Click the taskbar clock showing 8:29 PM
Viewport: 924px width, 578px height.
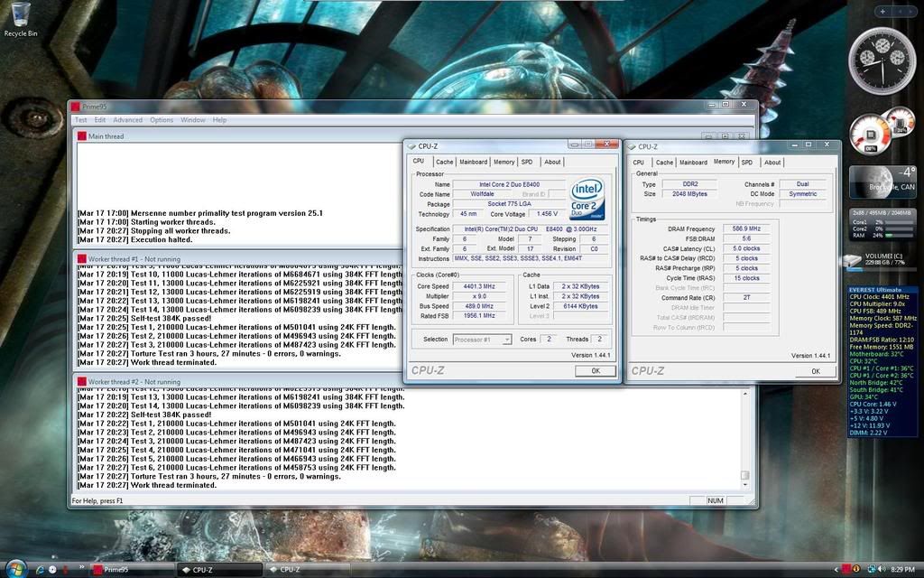click(x=902, y=570)
